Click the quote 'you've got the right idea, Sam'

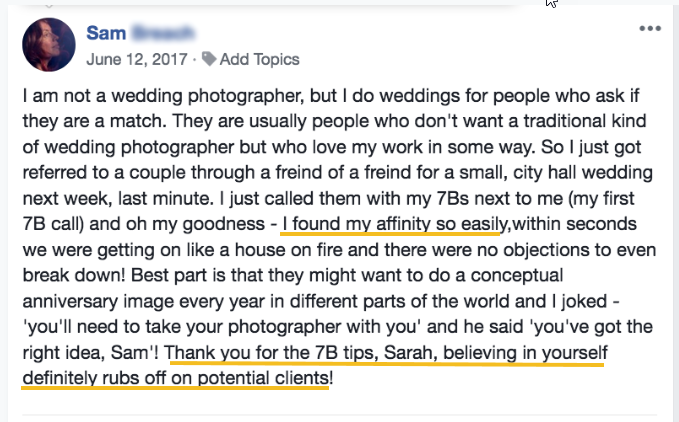(x=593, y=327)
